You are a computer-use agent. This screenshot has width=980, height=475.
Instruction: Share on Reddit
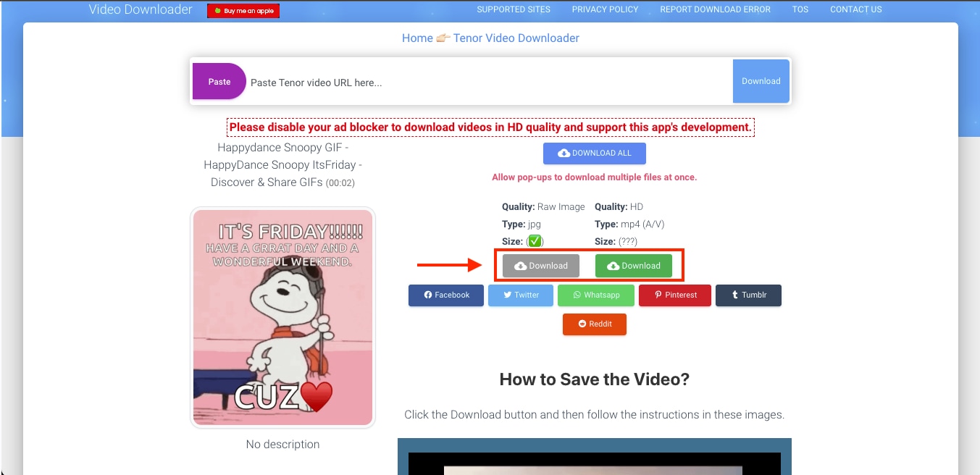595,324
